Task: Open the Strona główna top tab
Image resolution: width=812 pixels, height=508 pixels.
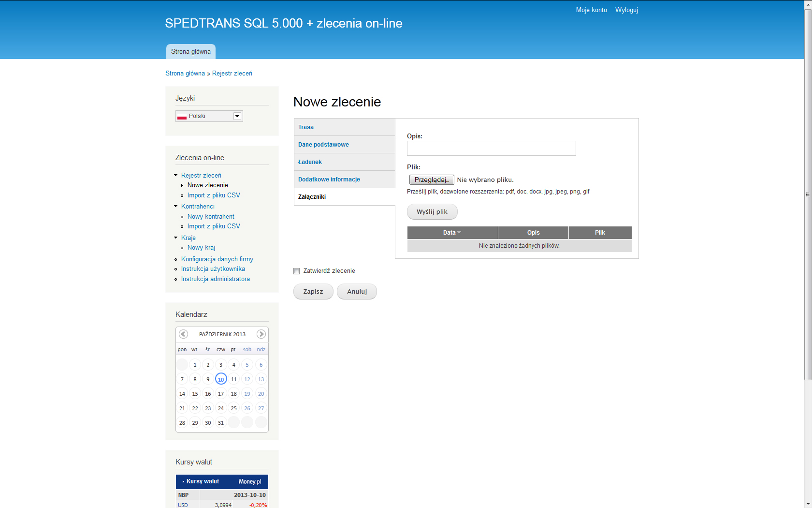Action: [191, 51]
